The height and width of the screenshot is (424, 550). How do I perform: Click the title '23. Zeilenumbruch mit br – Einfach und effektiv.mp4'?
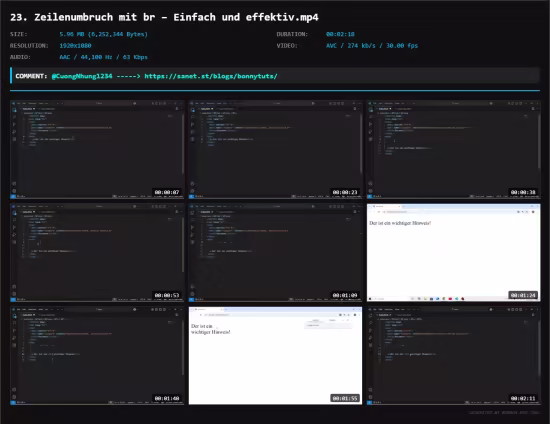(164, 17)
